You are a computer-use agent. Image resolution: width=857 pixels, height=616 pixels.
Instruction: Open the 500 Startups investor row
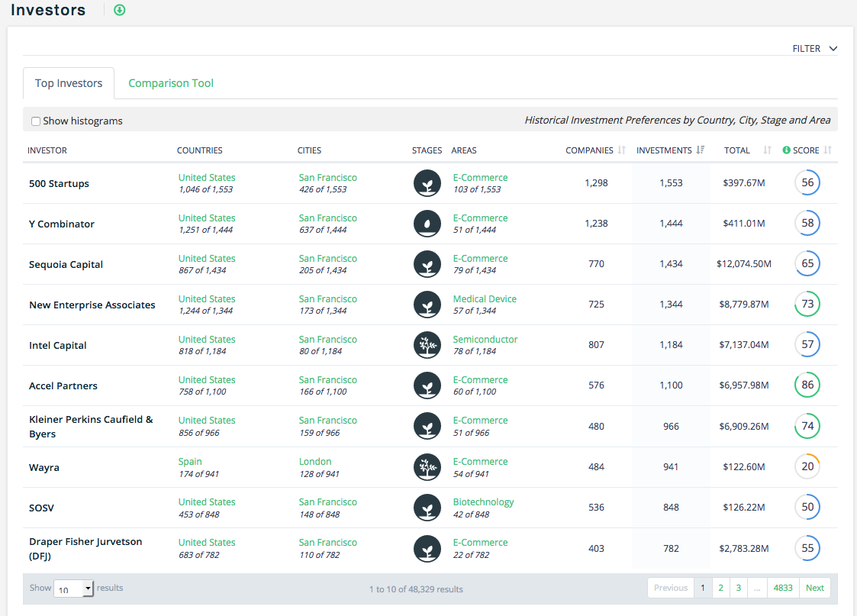click(x=59, y=184)
